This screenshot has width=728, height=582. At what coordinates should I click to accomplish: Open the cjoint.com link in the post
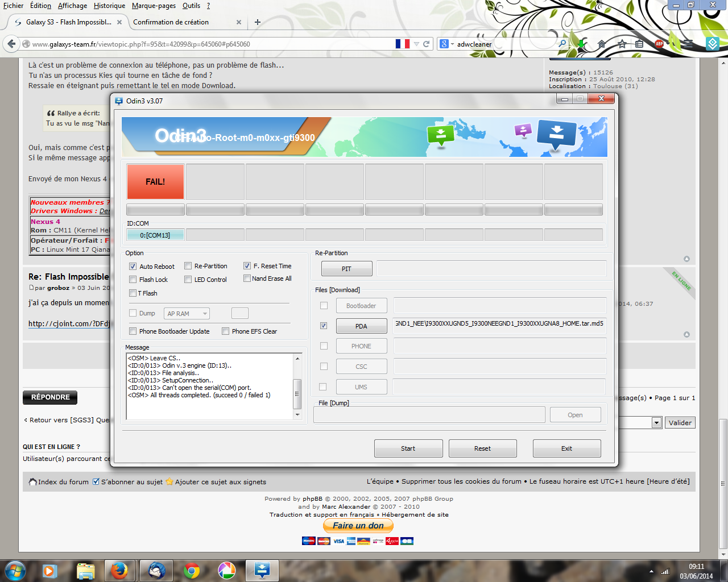click(x=69, y=324)
